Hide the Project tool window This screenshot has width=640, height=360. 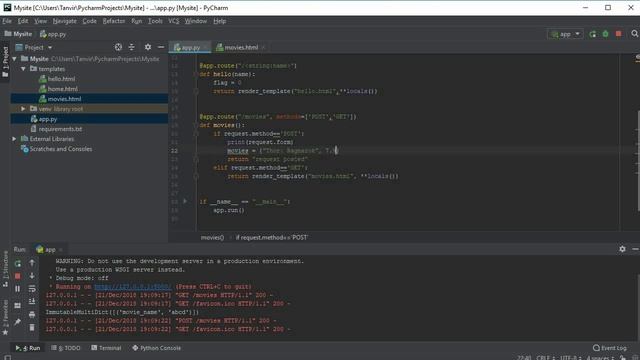point(161,47)
